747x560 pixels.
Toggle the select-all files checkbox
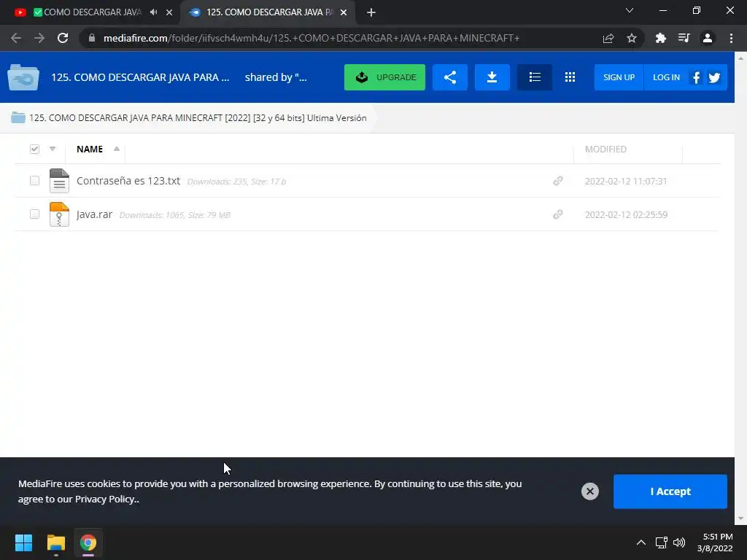[34, 149]
